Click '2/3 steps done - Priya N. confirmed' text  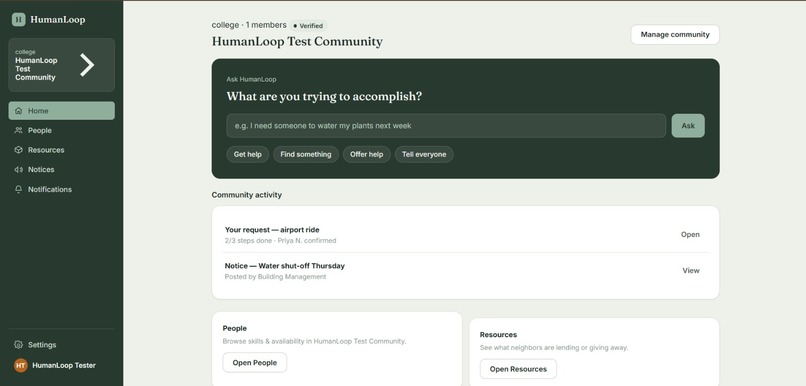pyautogui.click(x=280, y=241)
